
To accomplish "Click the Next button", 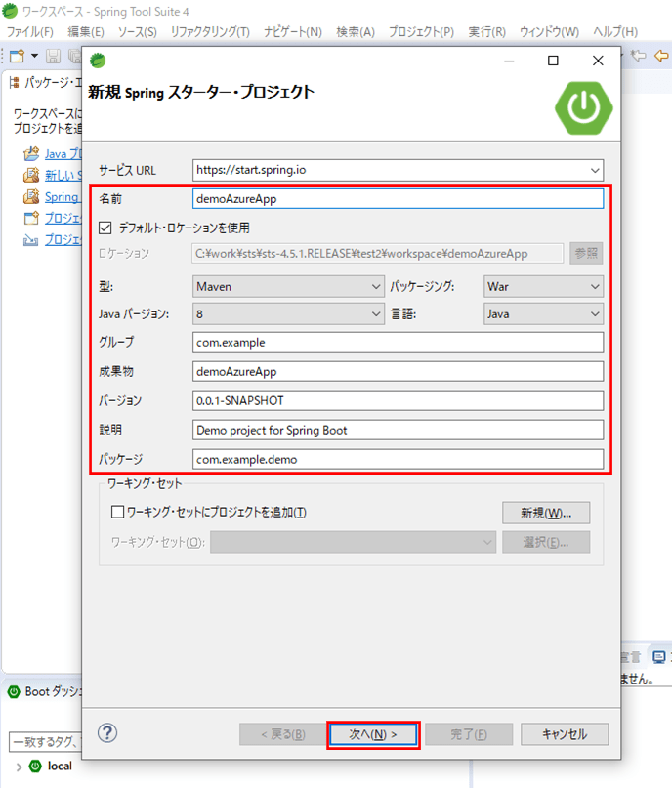I will (373, 734).
